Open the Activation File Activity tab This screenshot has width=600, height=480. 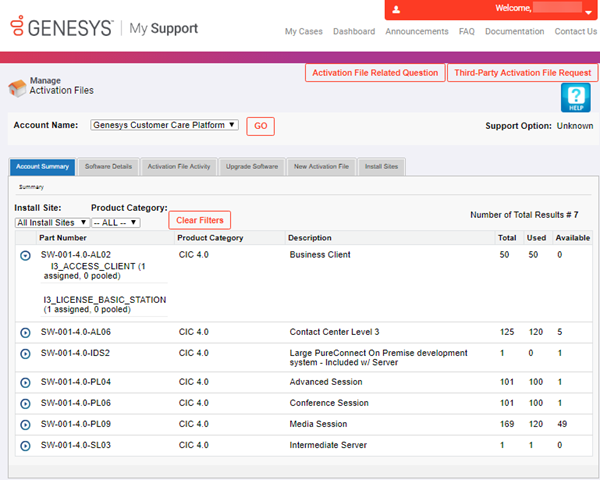click(x=179, y=167)
